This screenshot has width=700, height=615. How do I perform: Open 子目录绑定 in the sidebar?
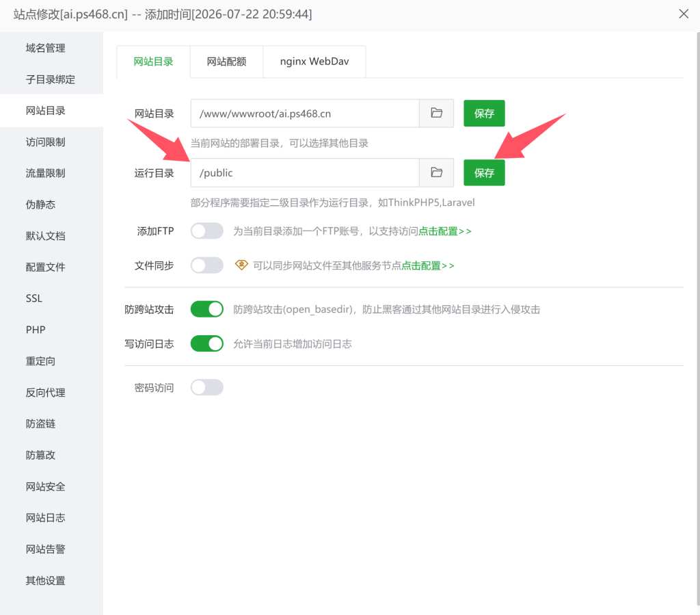(51, 79)
